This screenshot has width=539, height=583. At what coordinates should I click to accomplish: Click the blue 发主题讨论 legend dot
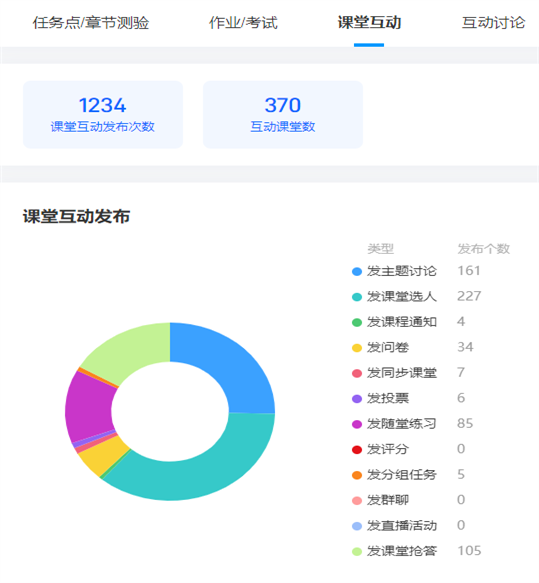356,271
